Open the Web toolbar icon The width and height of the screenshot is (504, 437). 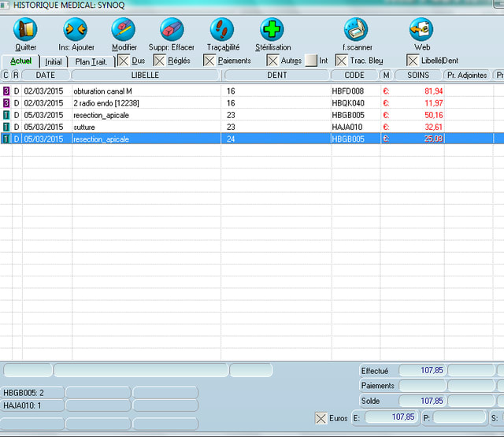point(421,30)
